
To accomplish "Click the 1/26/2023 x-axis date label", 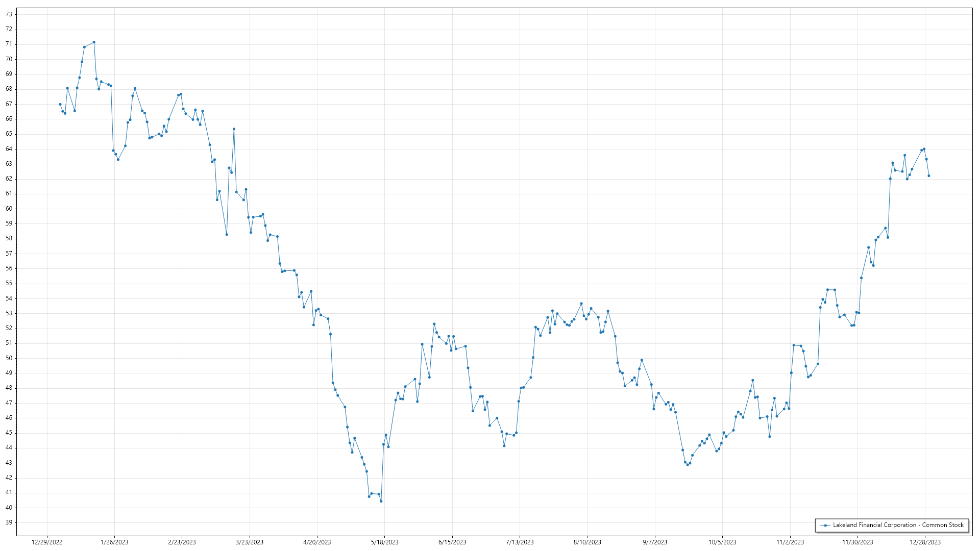I will coord(114,542).
